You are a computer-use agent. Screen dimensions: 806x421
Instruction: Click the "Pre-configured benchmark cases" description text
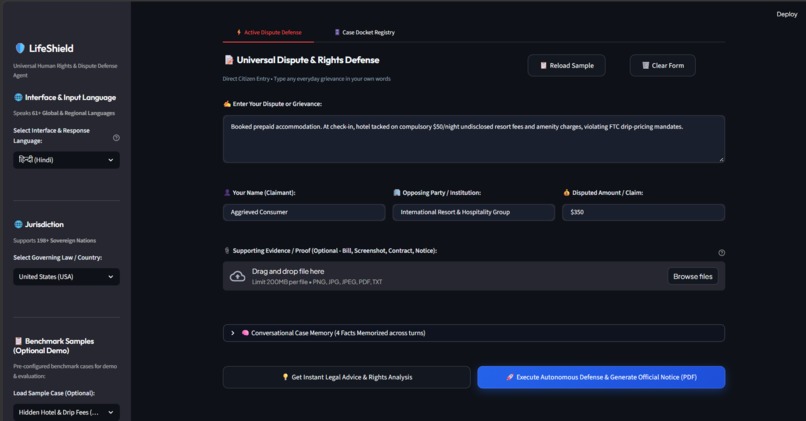point(65,371)
